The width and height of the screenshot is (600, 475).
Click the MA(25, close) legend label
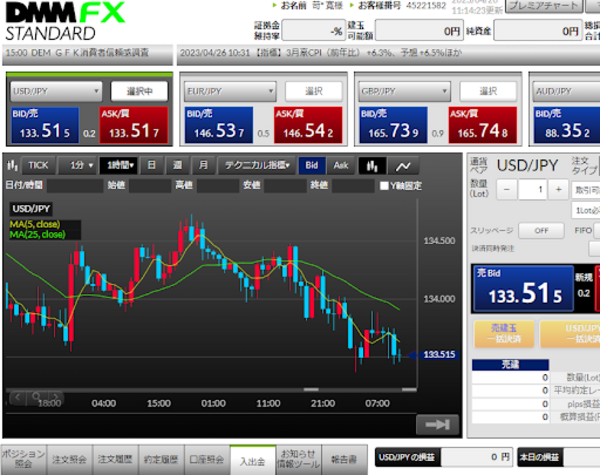pyautogui.click(x=38, y=234)
